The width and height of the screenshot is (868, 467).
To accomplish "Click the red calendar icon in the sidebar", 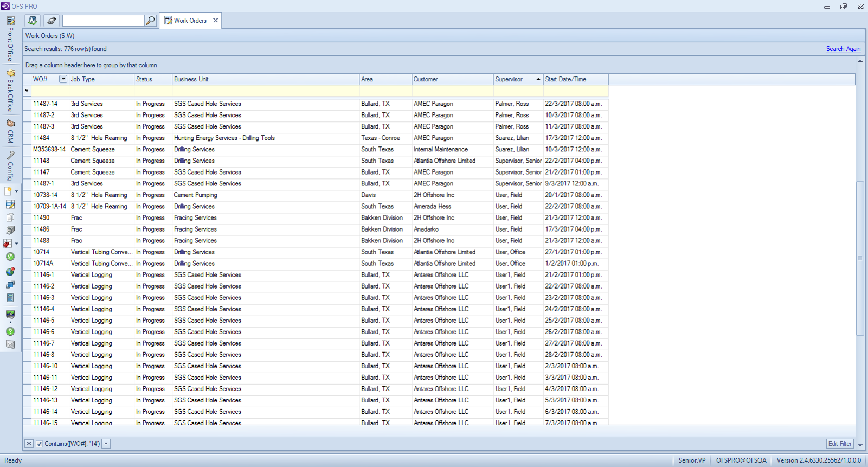I will tap(8, 244).
